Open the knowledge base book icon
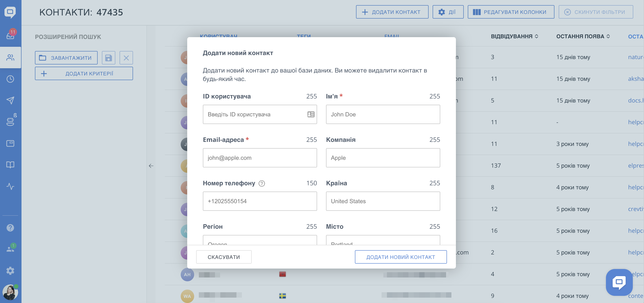Screen dimensions: 644x303 coord(11,165)
